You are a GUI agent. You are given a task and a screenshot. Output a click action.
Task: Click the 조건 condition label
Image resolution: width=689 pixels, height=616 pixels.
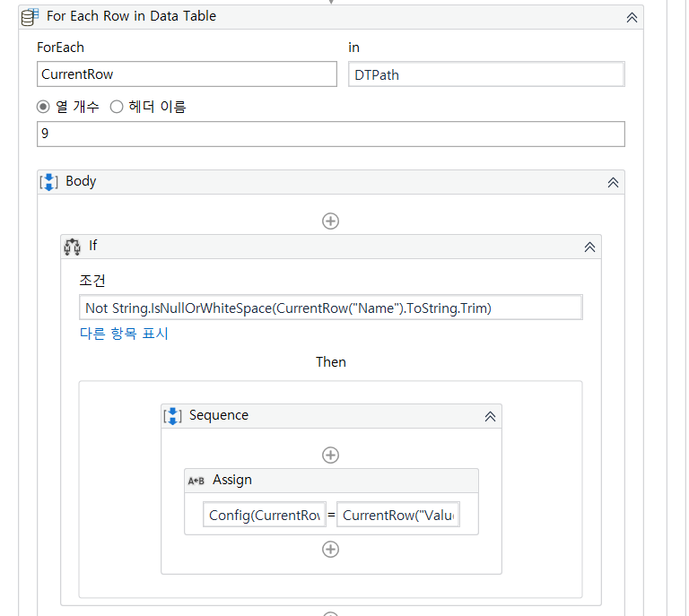92,281
